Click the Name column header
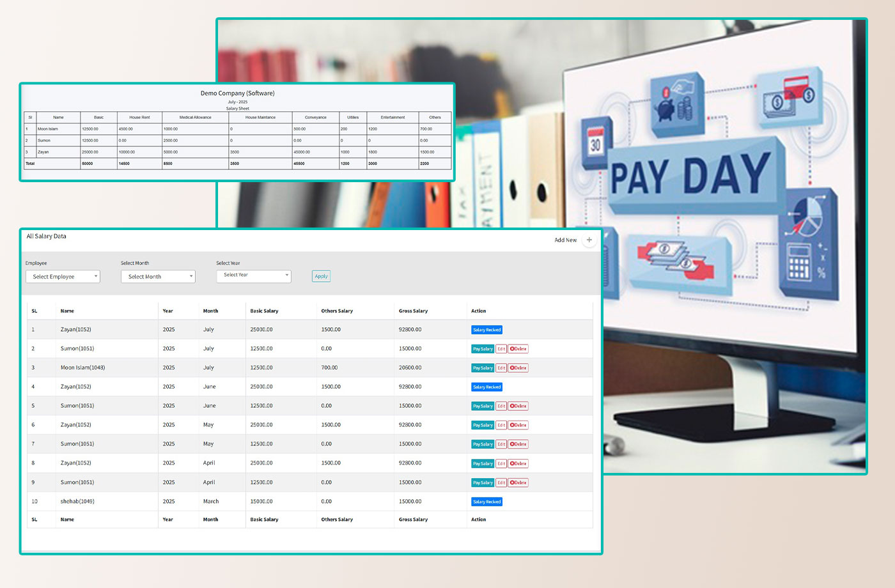The height and width of the screenshot is (588, 895). coord(66,311)
